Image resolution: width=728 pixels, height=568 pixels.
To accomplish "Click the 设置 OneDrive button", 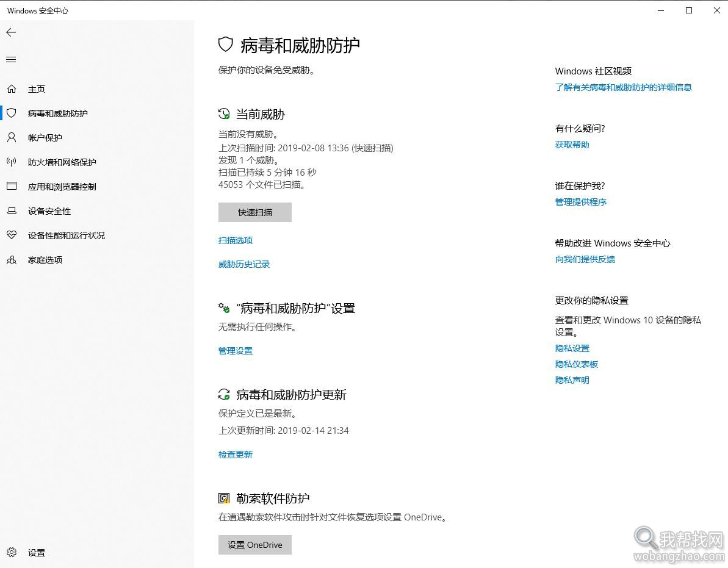I will point(255,545).
